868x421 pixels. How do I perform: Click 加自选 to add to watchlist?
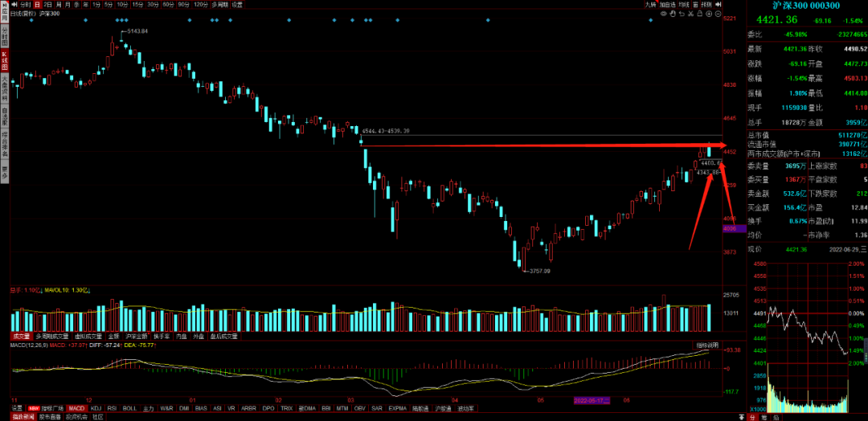[x=668, y=5]
